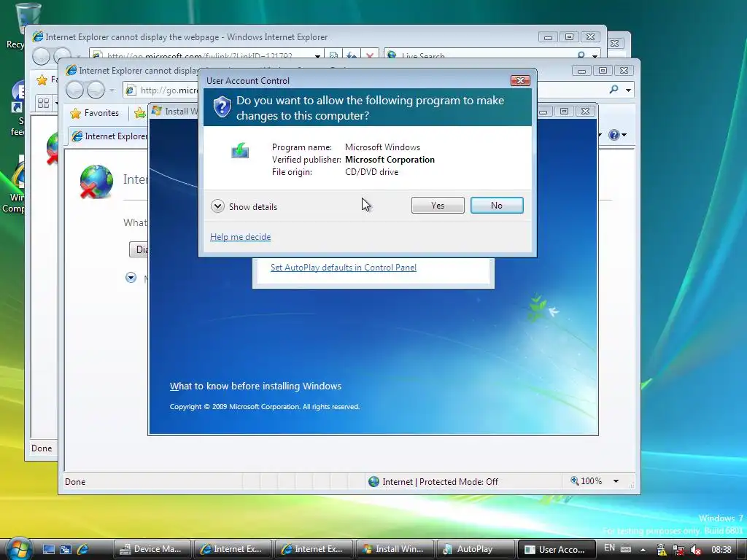Image resolution: width=747 pixels, height=560 pixels.
Task: Open the IE Help question mark menu
Action: click(x=617, y=135)
